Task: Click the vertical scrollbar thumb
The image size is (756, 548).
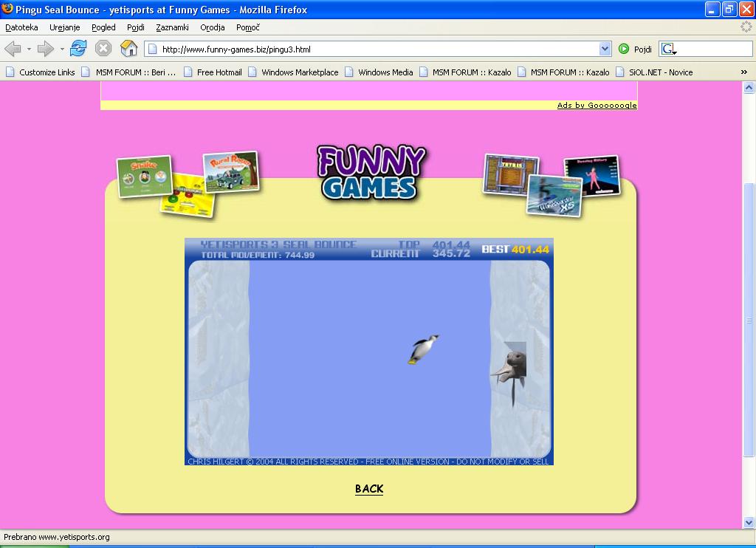Action: (749, 320)
